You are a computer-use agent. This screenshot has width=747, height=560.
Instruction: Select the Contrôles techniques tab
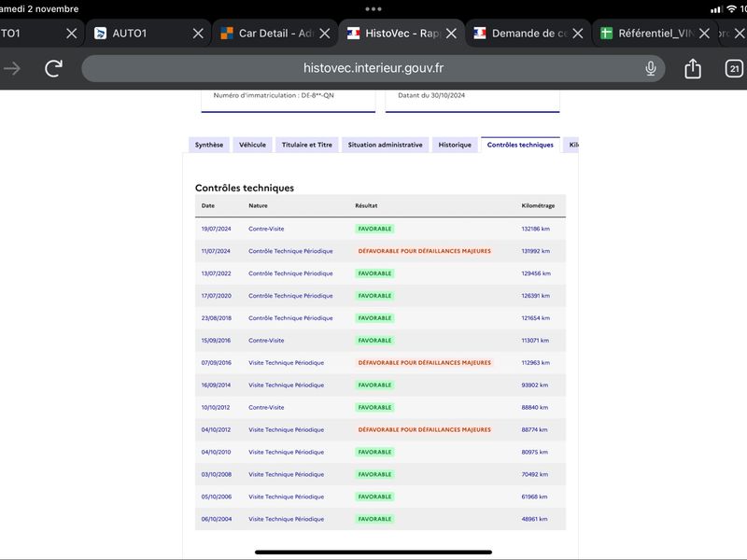click(520, 145)
